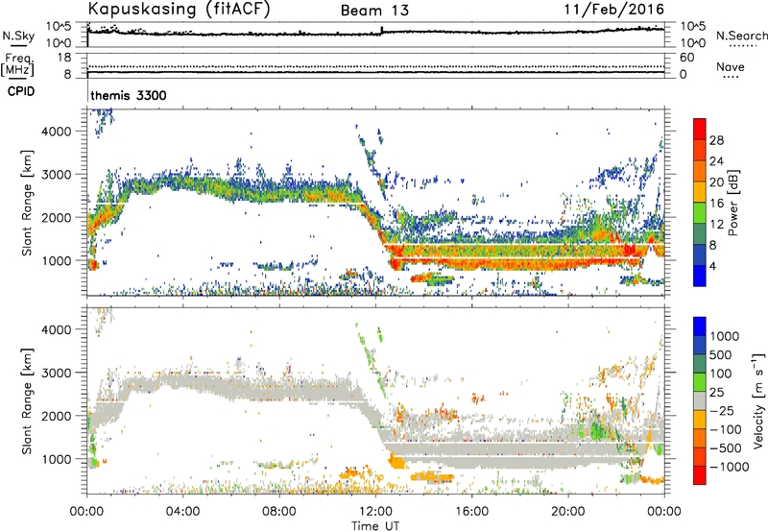Image resolution: width=768 pixels, height=532 pixels.
Task: Click the left '10^5' noise axis tick
Action: pos(59,27)
